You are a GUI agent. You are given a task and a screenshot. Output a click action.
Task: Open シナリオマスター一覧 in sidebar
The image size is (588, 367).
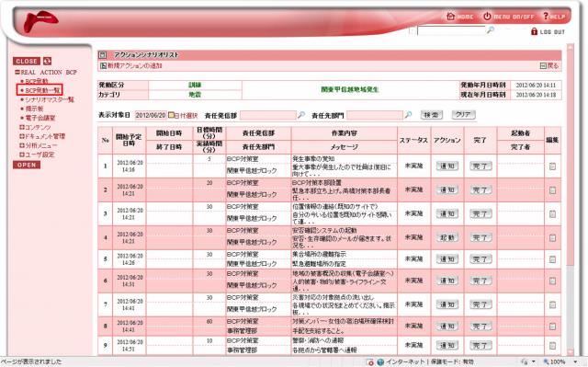click(x=50, y=99)
